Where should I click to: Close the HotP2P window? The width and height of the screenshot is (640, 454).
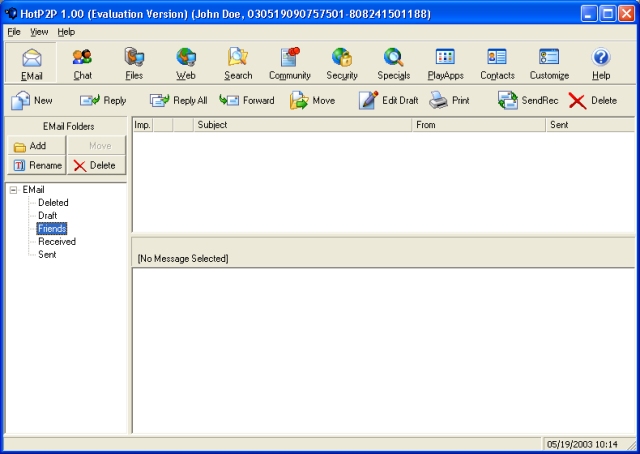626,13
